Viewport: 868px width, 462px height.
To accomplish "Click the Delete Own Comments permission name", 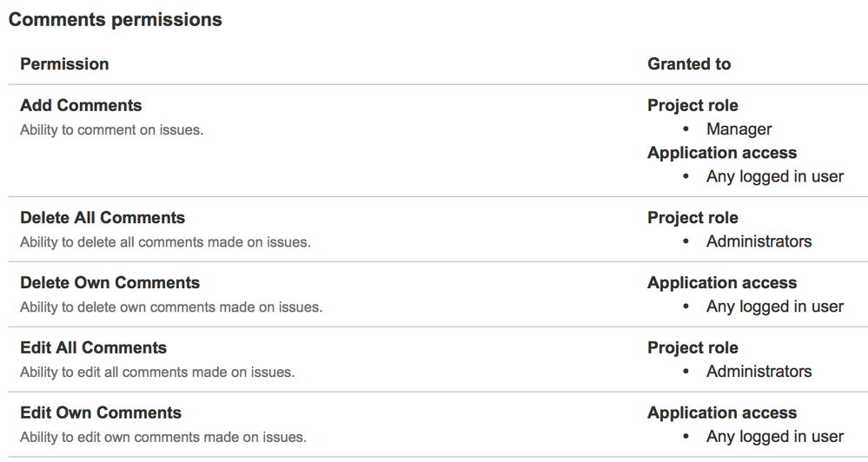I will [109, 283].
